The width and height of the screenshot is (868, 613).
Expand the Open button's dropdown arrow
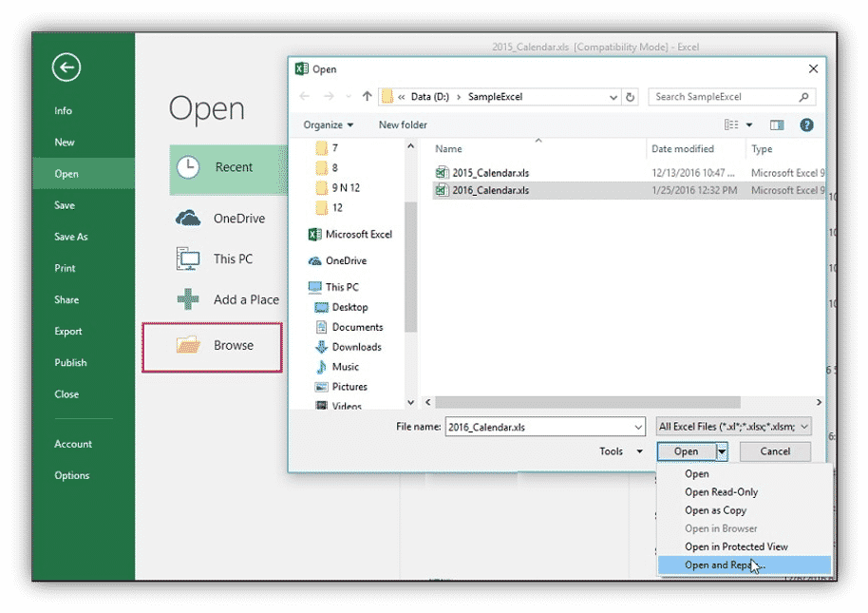[x=721, y=451]
